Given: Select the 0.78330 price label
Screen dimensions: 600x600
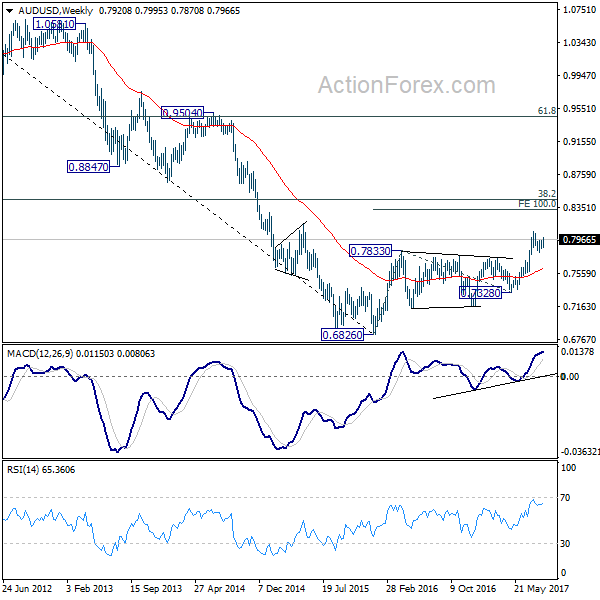Looking at the screenshot, I should pyautogui.click(x=370, y=251).
